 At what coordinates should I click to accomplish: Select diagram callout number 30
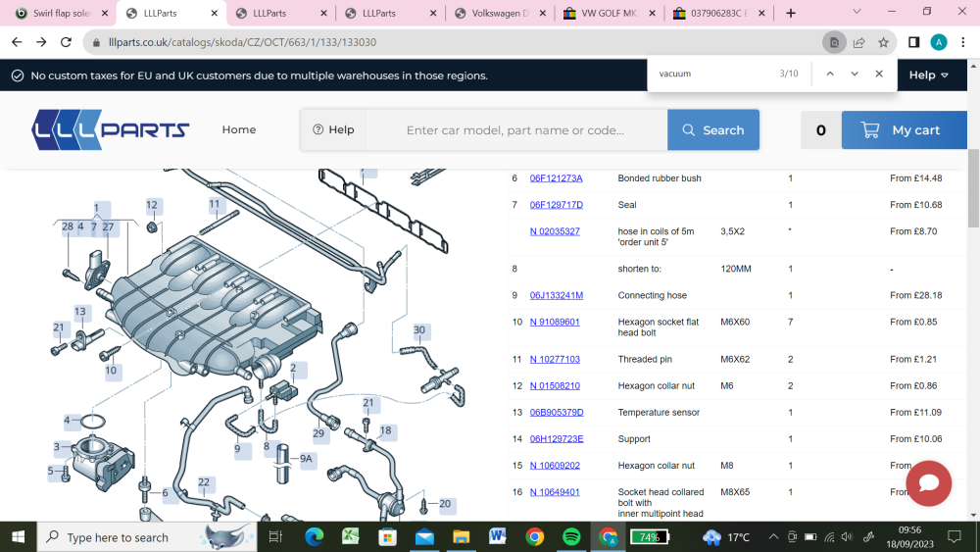click(x=419, y=330)
